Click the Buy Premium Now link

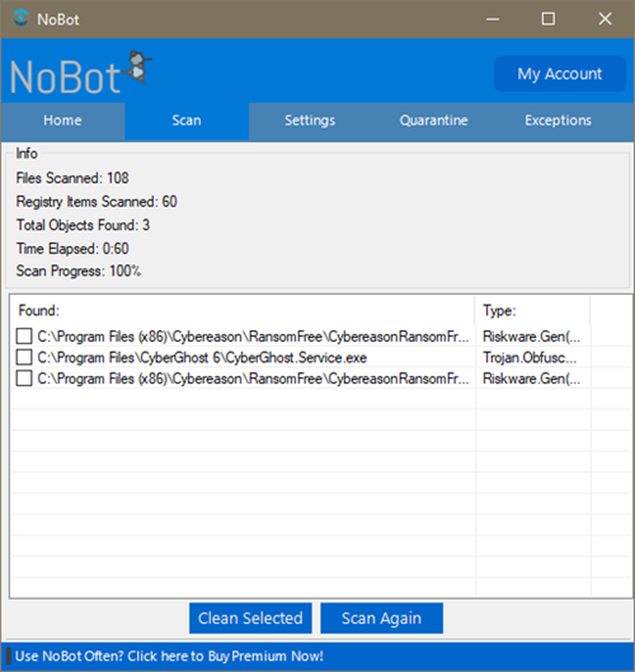click(169, 656)
